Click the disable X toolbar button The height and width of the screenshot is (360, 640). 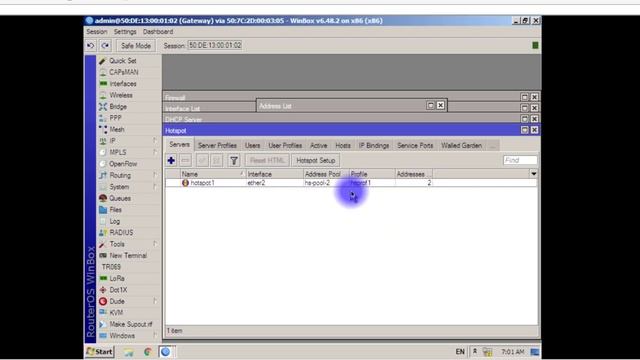(x=217, y=160)
